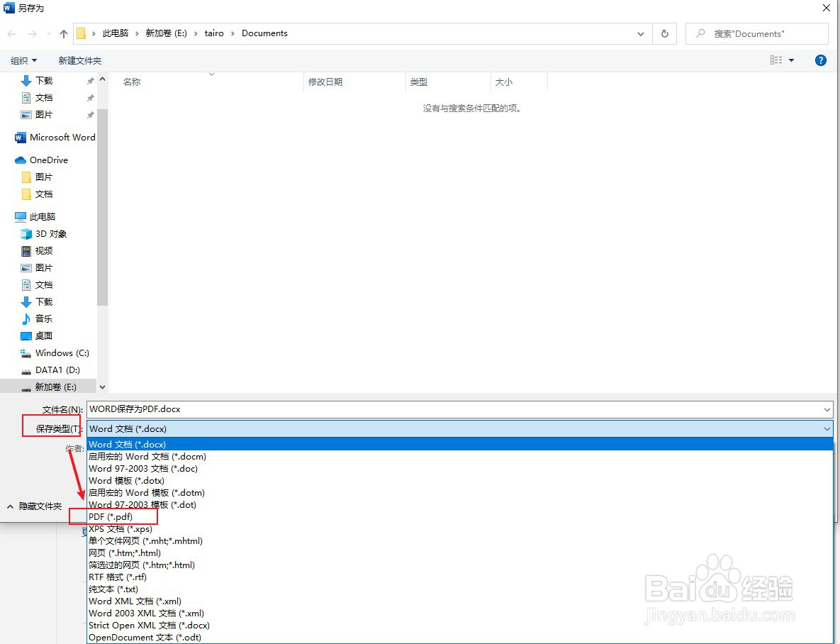This screenshot has height=644, width=840.
Task: Choose Word 97-2003 文档 (*.doc)
Action: (x=459, y=468)
